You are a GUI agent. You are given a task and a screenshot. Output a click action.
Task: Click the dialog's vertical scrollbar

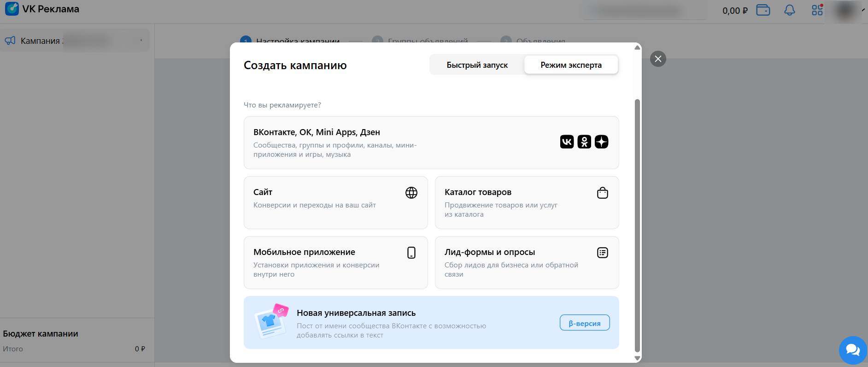637,225
